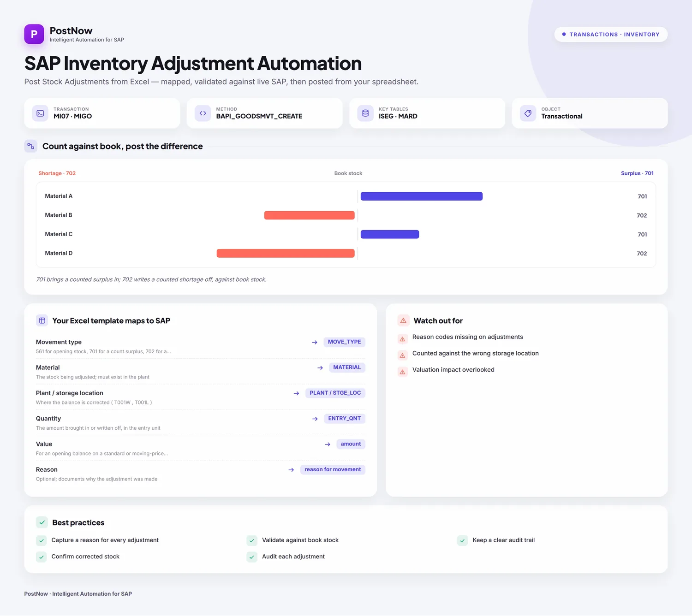Click the 701 value in Material A row
Viewport: 692px width, 616px height.
click(642, 196)
